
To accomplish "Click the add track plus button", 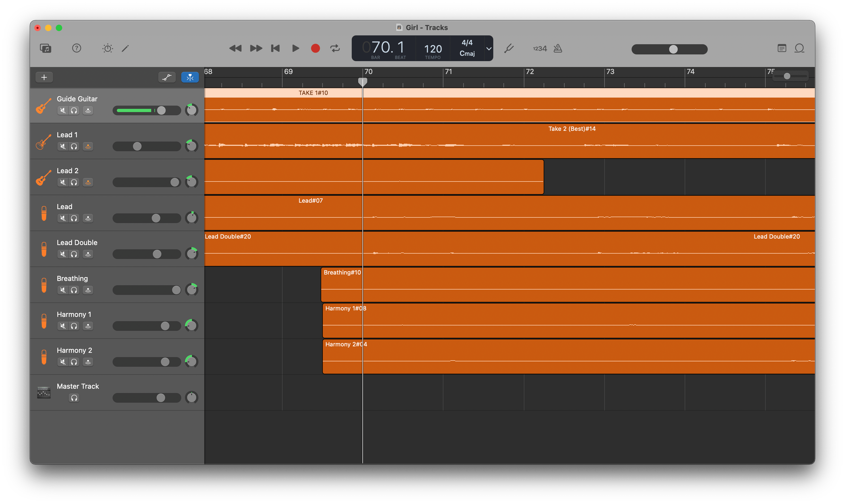I will [x=44, y=77].
